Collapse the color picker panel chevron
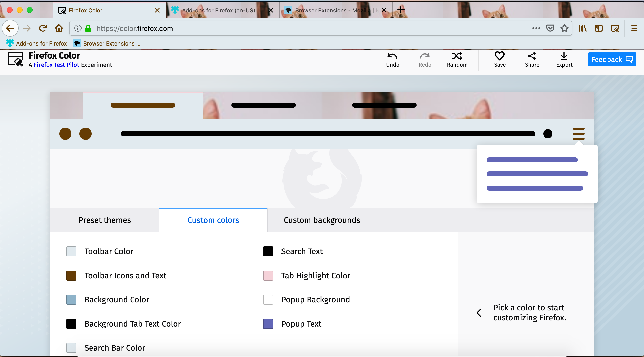 (x=479, y=313)
